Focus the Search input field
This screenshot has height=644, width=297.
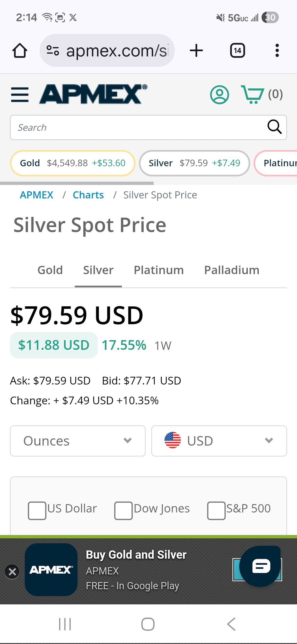tap(138, 127)
